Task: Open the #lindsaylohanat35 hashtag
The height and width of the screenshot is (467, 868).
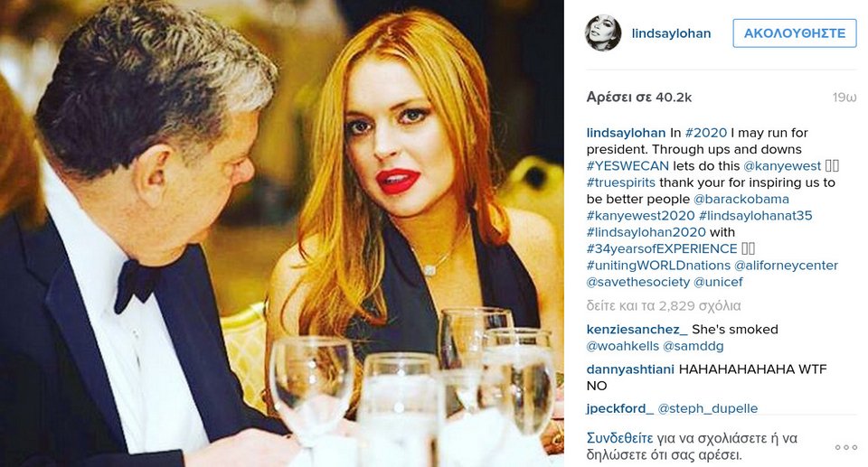Action: [x=756, y=216]
